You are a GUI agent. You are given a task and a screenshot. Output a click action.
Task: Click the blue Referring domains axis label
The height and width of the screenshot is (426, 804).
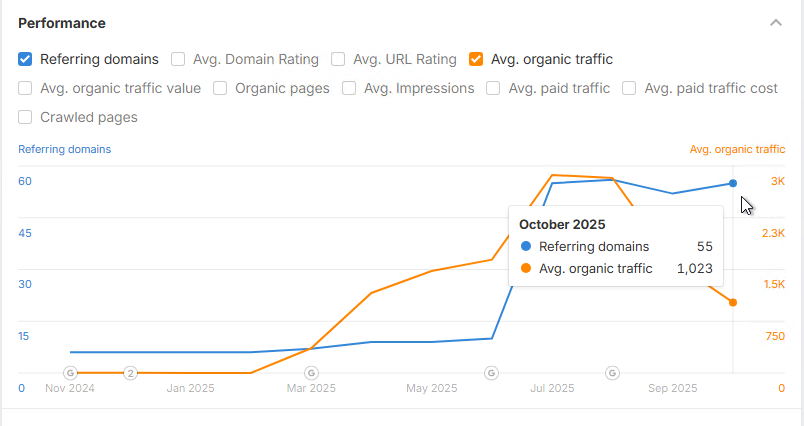tap(65, 149)
